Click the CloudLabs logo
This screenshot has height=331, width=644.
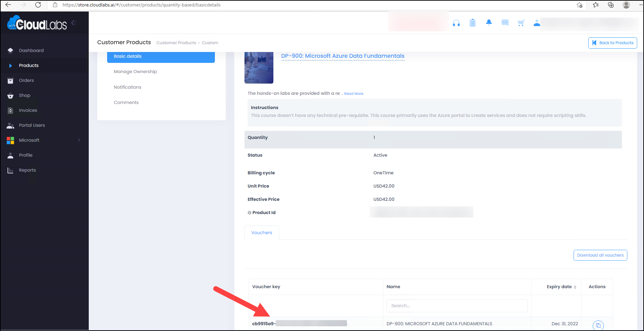(37, 23)
